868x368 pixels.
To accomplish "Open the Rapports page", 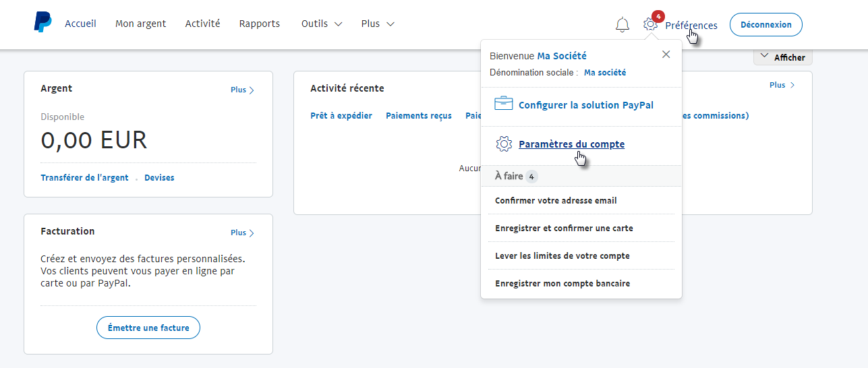I will (x=260, y=24).
